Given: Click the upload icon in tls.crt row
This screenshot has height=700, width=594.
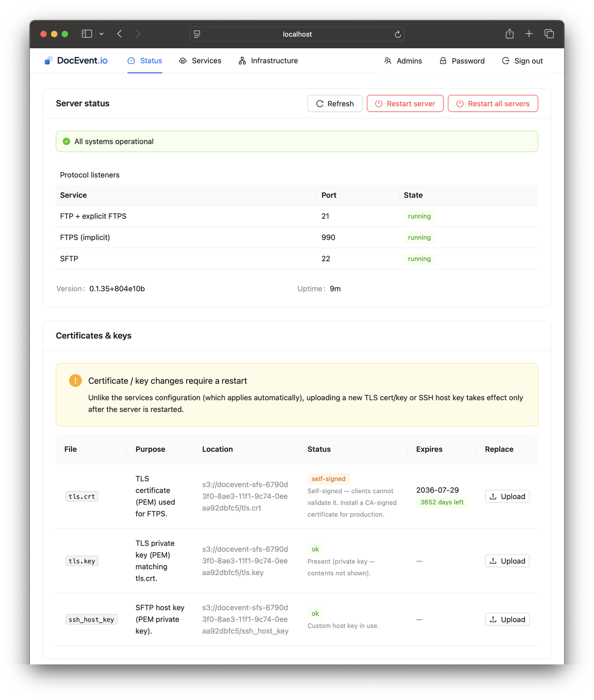Looking at the screenshot, I should (x=493, y=496).
